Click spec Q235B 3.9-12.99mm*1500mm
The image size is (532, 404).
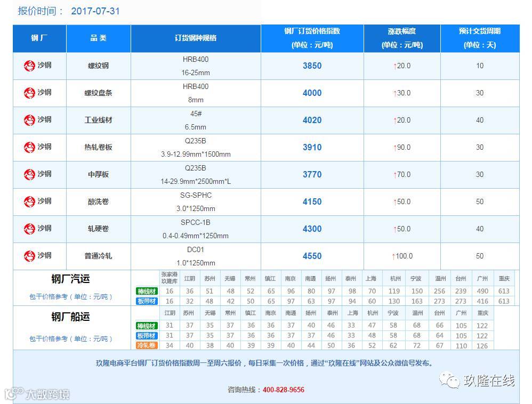point(196,148)
